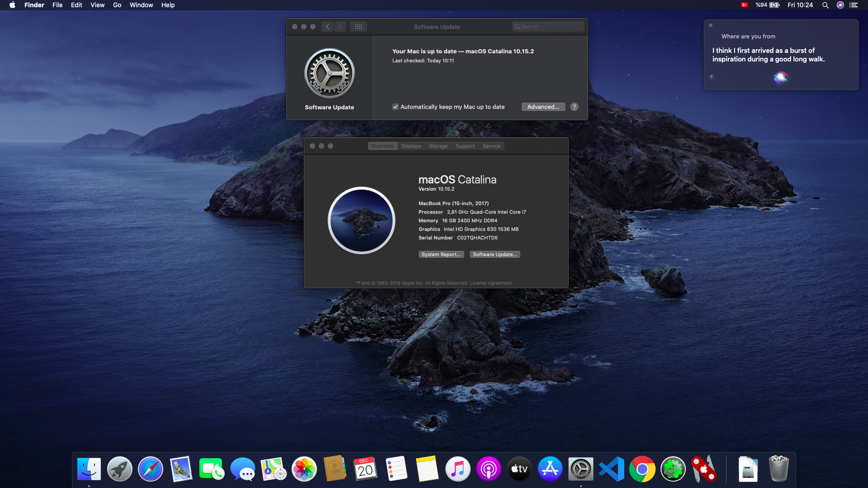Open Podcasts app from Dock
This screenshot has width=868, height=488.
click(x=488, y=469)
